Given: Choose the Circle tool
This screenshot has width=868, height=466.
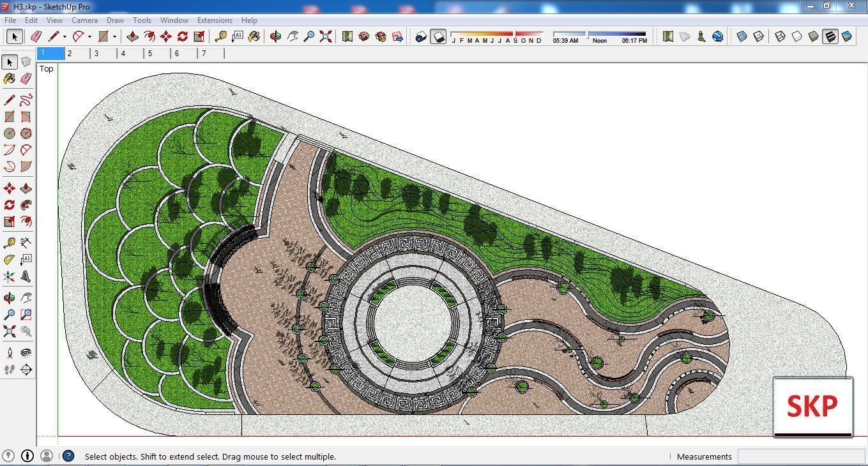Looking at the screenshot, I should (x=9, y=133).
